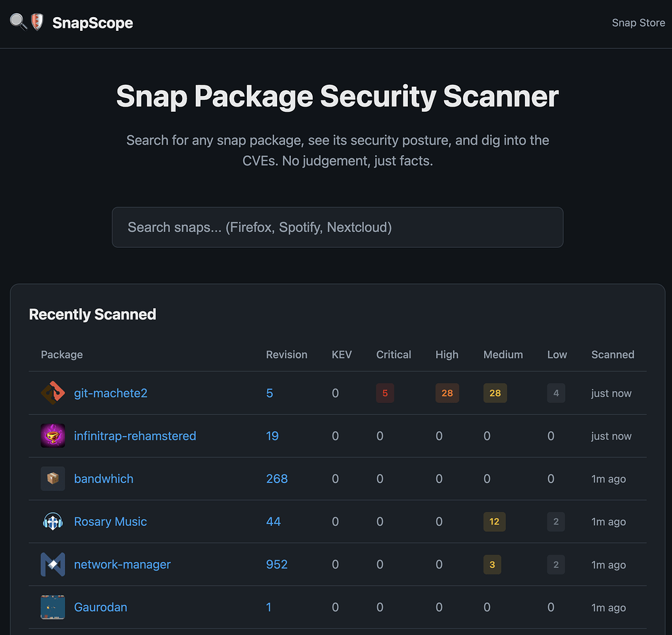Screen dimensions: 672x635
Task: Click the network-manager app icon
Action: [x=53, y=564]
